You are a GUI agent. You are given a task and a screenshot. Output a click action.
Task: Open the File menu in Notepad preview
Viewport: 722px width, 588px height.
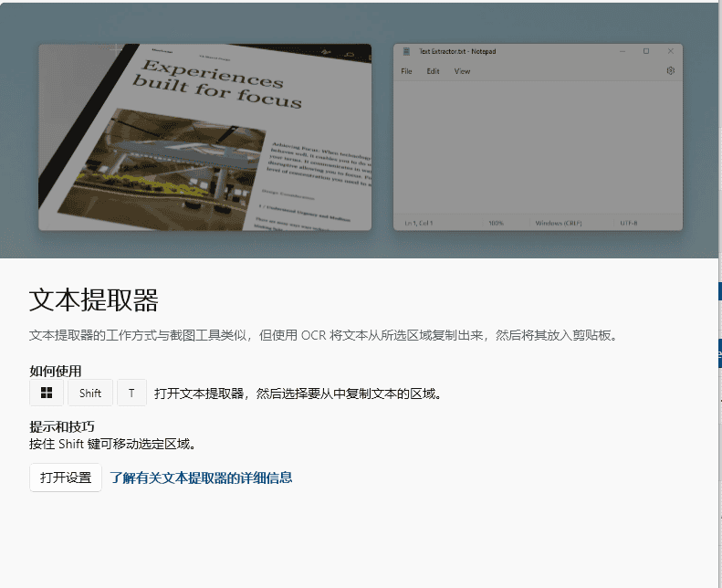[406, 71]
